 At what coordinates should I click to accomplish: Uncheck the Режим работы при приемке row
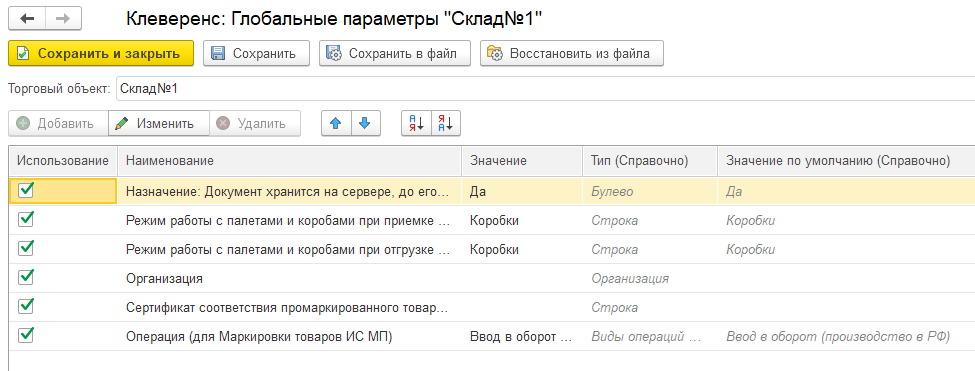point(26,219)
